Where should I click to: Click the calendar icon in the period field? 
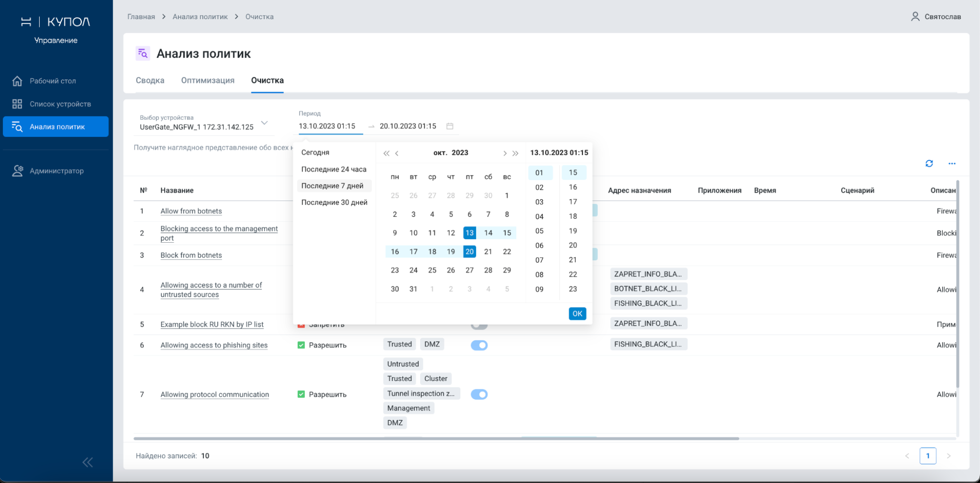[450, 126]
